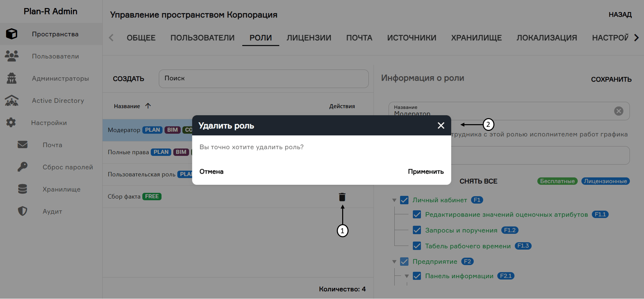
Task: Toggle Запросы и поручения checkbox
Action: click(417, 230)
